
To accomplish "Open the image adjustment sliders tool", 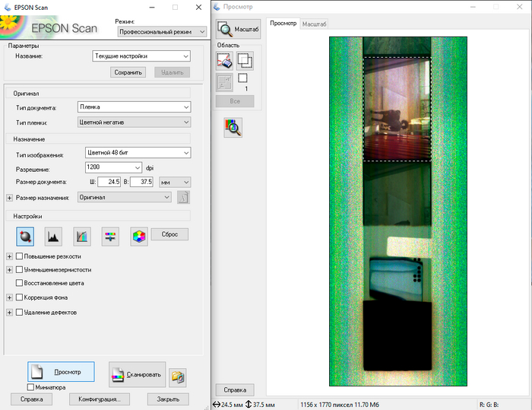I will point(110,237).
